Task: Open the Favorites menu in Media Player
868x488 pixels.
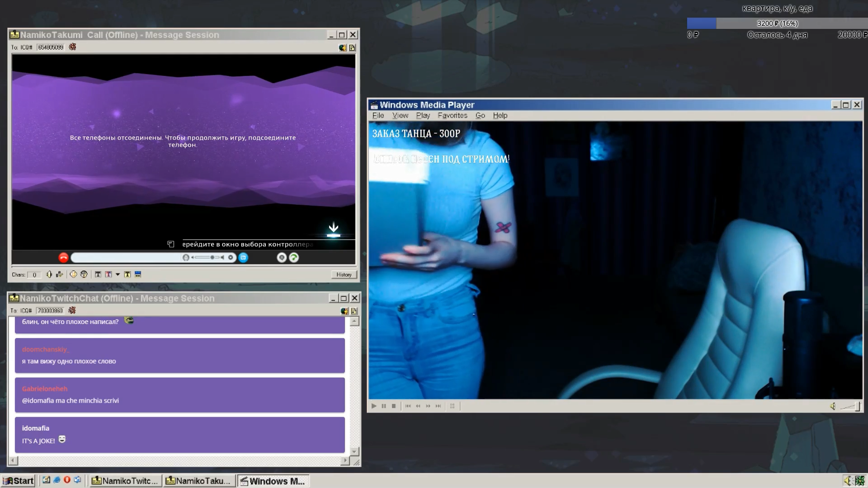Action: 452,116
